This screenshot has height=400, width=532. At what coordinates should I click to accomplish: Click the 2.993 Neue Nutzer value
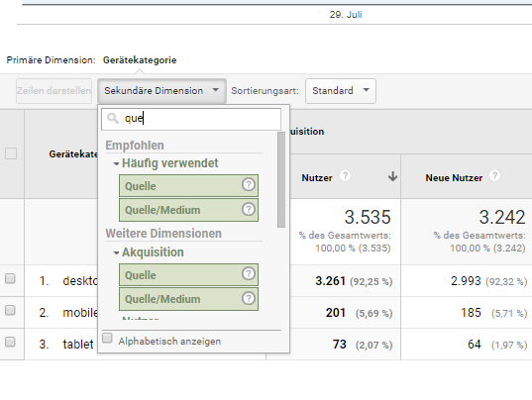466,281
